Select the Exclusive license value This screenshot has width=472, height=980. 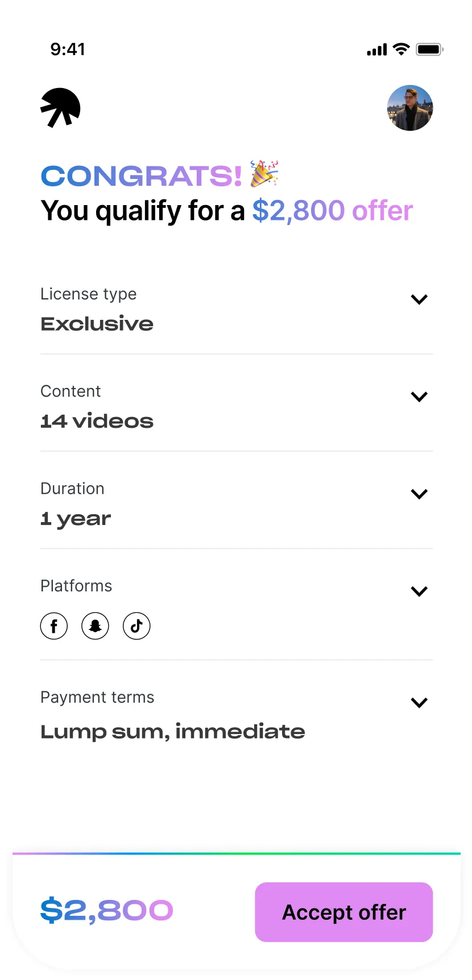(x=97, y=324)
